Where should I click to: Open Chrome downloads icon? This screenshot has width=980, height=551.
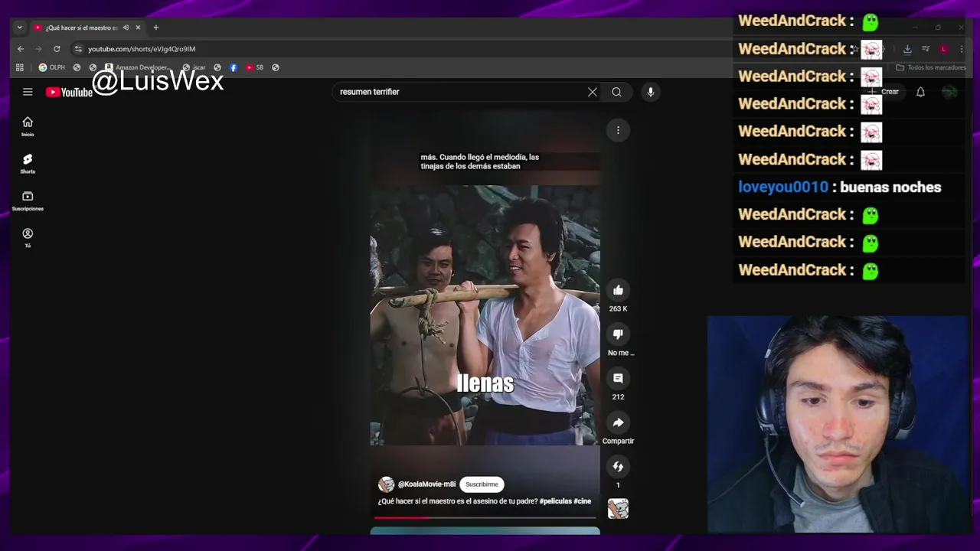(x=907, y=49)
